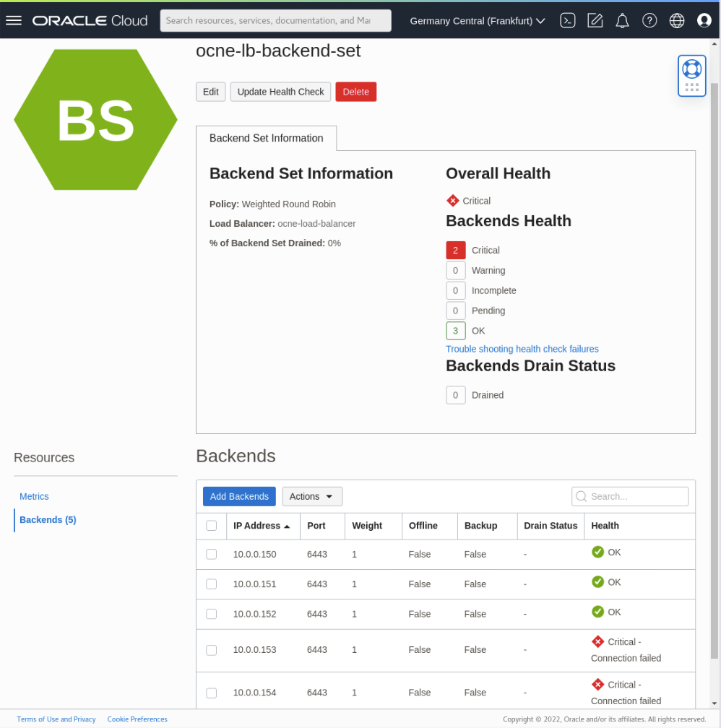721x728 pixels.
Task: Click the Weighted Round Robin policy text
Action: point(288,204)
